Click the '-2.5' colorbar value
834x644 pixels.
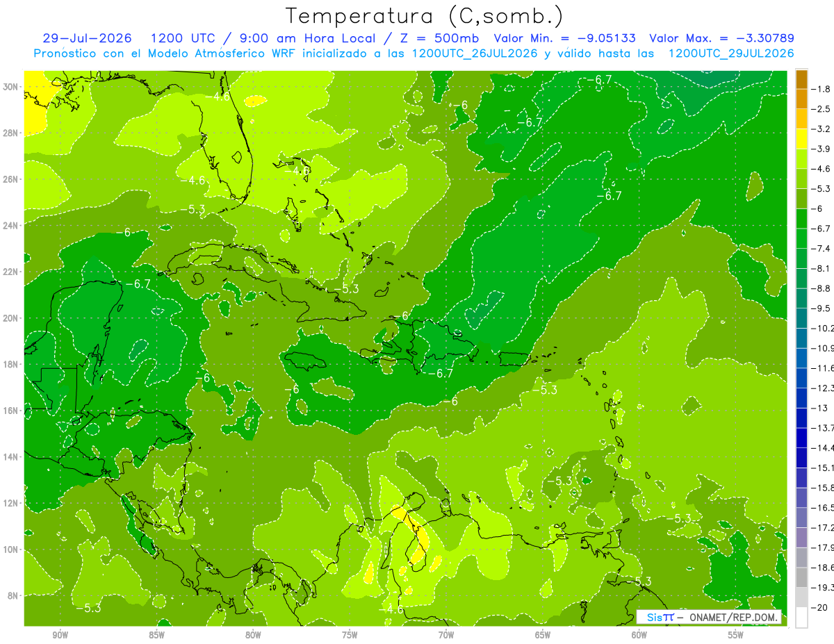[821, 109]
